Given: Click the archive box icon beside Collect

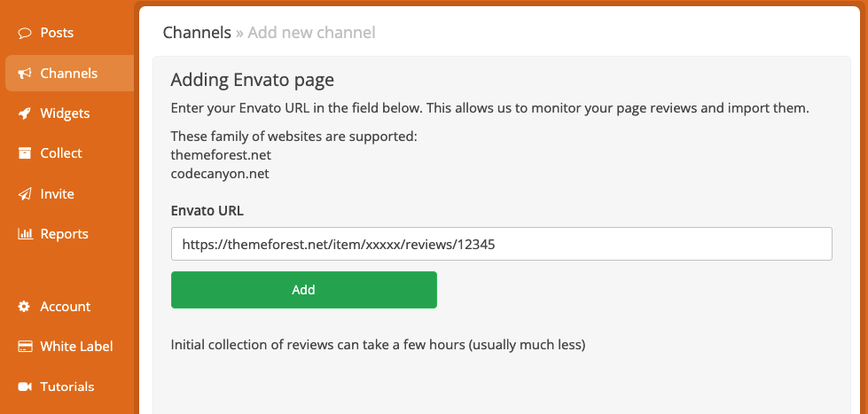Looking at the screenshot, I should pos(24,153).
